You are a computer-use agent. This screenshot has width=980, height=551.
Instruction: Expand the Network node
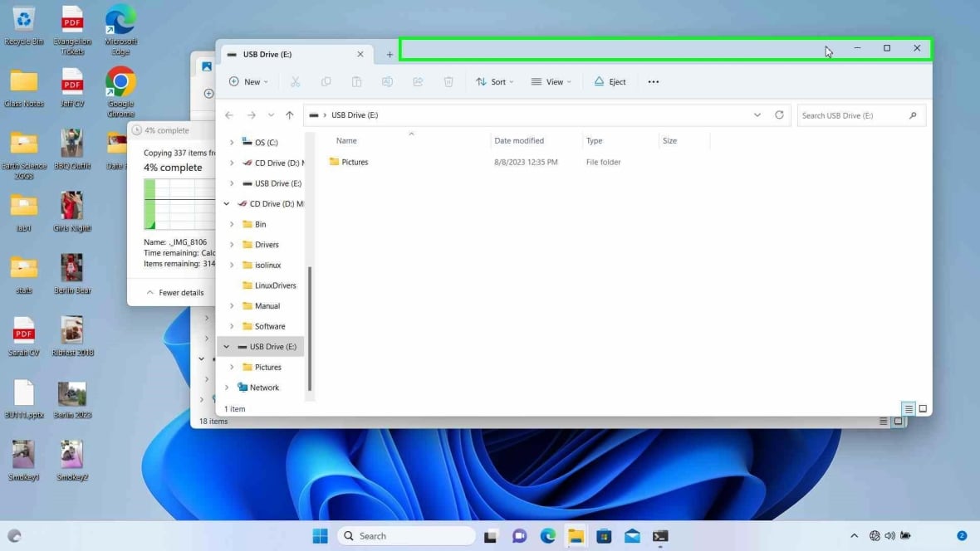pyautogui.click(x=226, y=388)
